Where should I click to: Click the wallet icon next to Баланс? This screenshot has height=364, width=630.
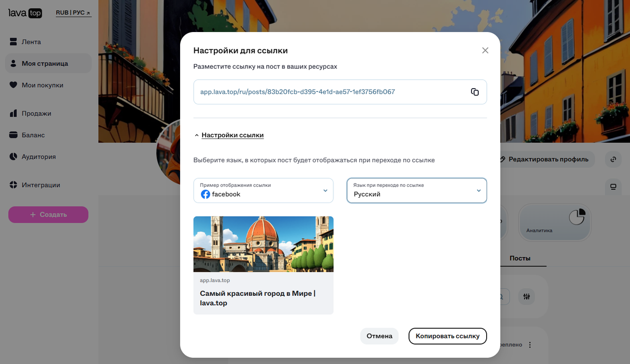point(13,135)
